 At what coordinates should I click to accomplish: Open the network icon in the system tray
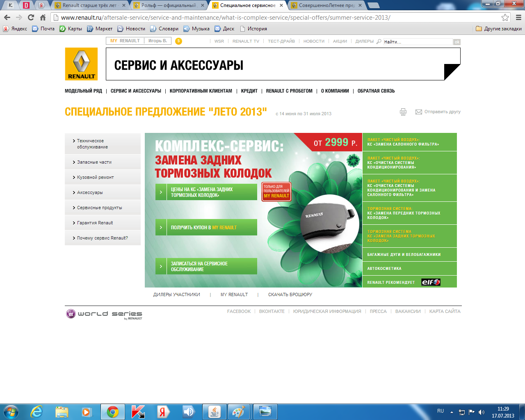point(462,412)
